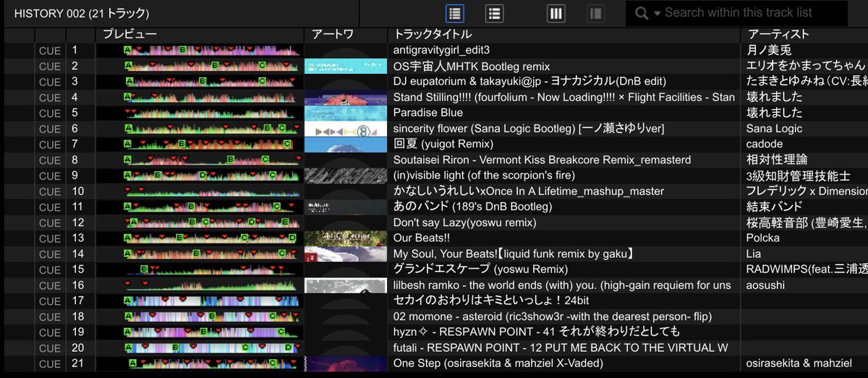This screenshot has height=378, width=868.
Task: Click CUE button for track 9
Action: click(50, 176)
